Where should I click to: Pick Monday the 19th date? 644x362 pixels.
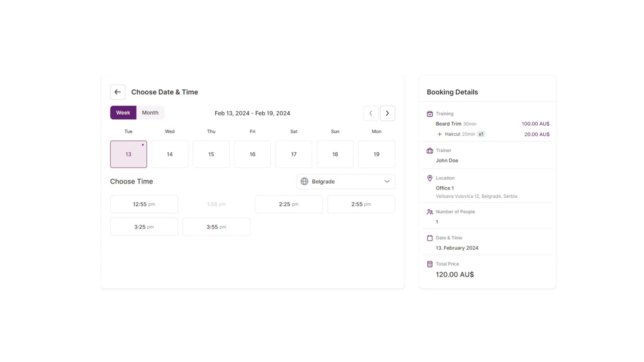(376, 154)
